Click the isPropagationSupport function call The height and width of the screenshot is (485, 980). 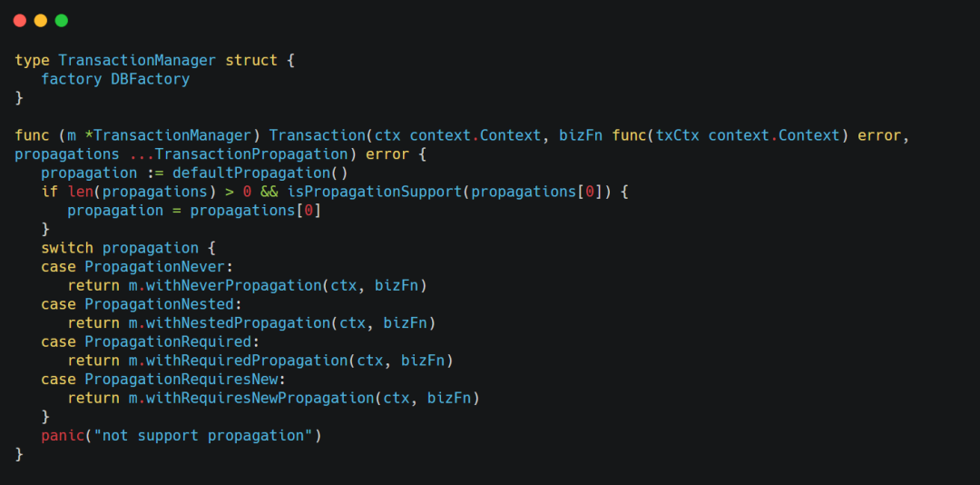coord(375,192)
